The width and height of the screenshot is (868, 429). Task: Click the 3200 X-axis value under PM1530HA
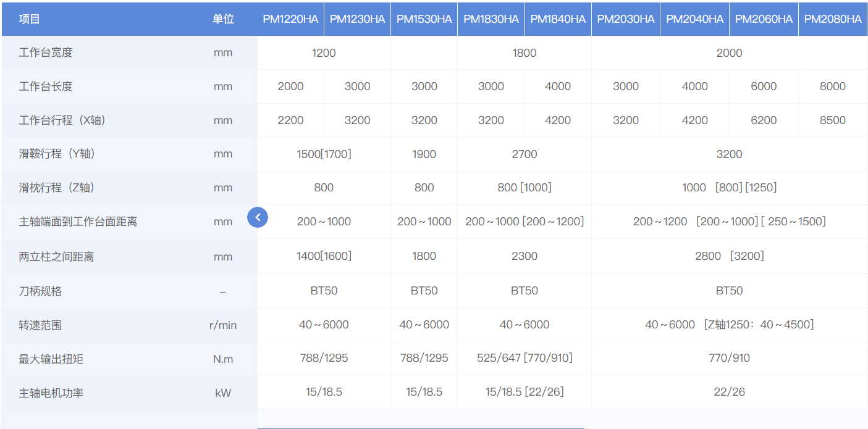(x=424, y=120)
